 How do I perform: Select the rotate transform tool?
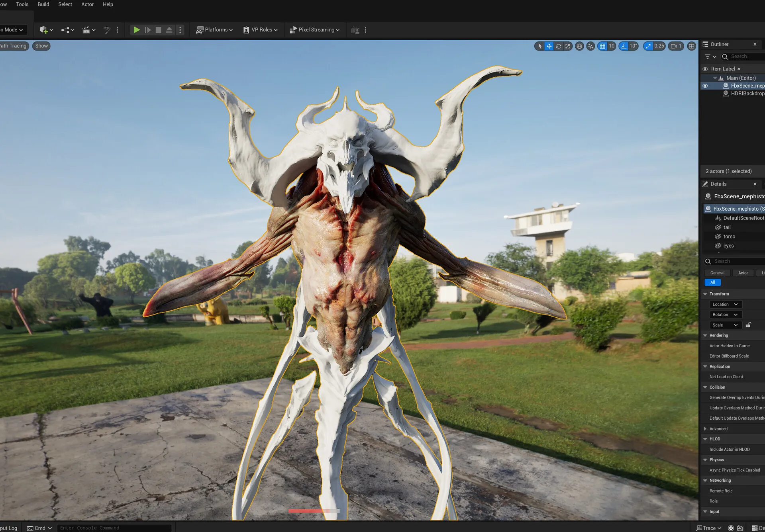(x=558, y=46)
